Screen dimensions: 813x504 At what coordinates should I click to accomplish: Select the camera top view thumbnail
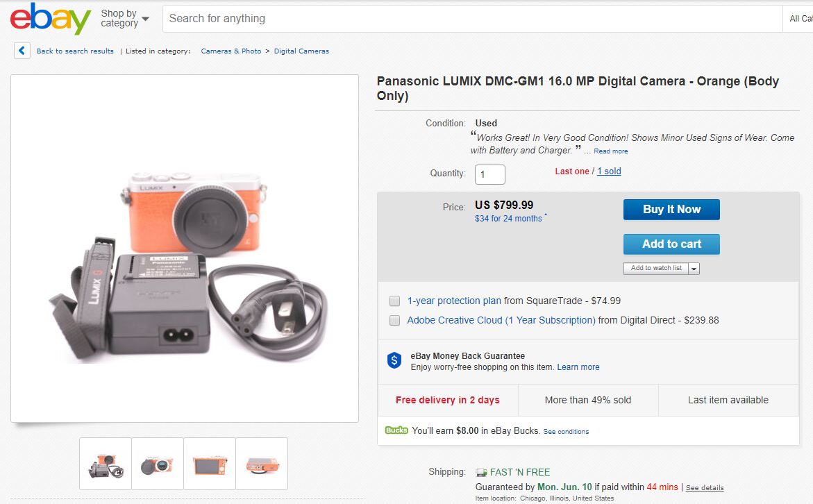[262, 464]
